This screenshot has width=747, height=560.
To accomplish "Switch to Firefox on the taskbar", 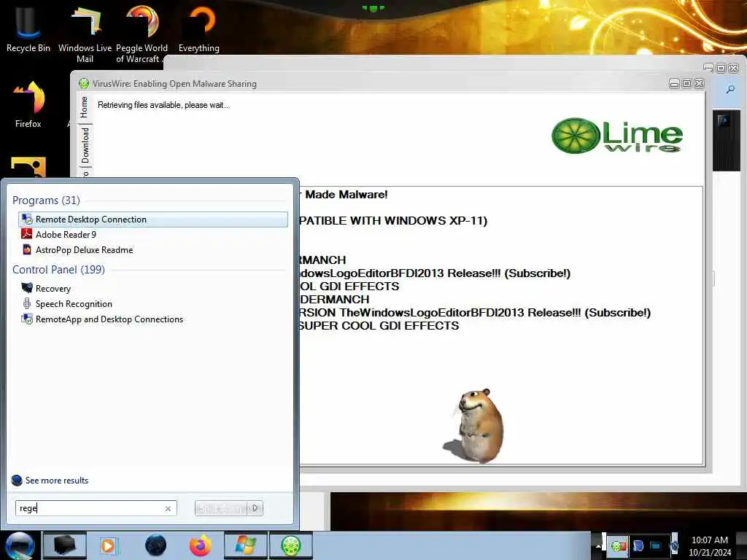I will point(200,545).
